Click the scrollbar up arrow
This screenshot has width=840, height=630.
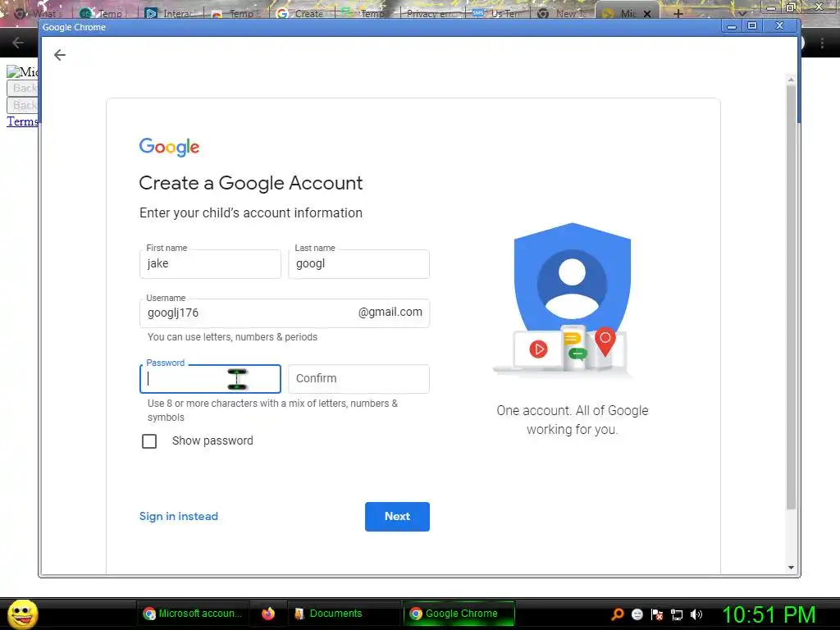pyautogui.click(x=791, y=80)
